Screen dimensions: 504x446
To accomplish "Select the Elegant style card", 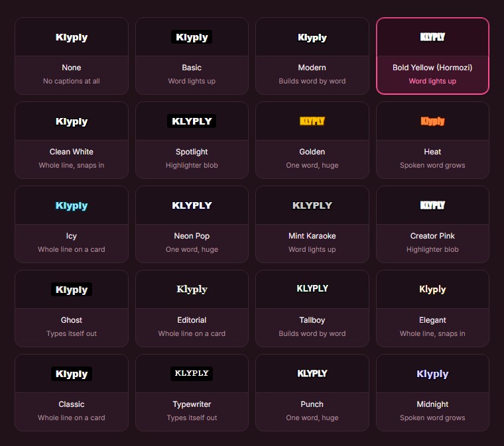I will point(432,308).
